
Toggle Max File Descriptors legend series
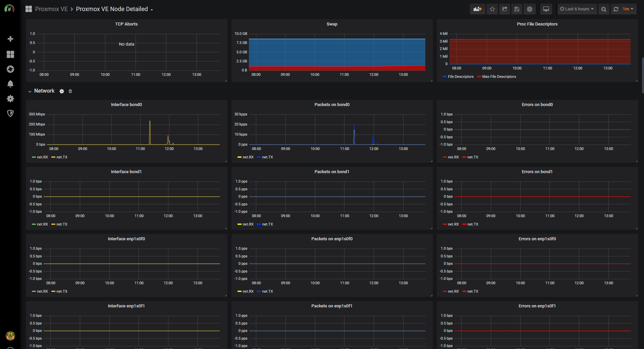point(496,77)
